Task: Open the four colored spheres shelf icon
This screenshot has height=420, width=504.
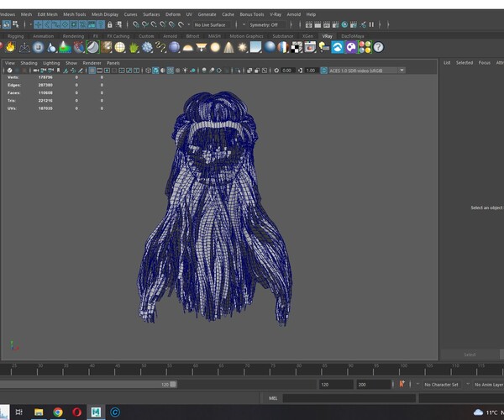Action: click(365, 47)
